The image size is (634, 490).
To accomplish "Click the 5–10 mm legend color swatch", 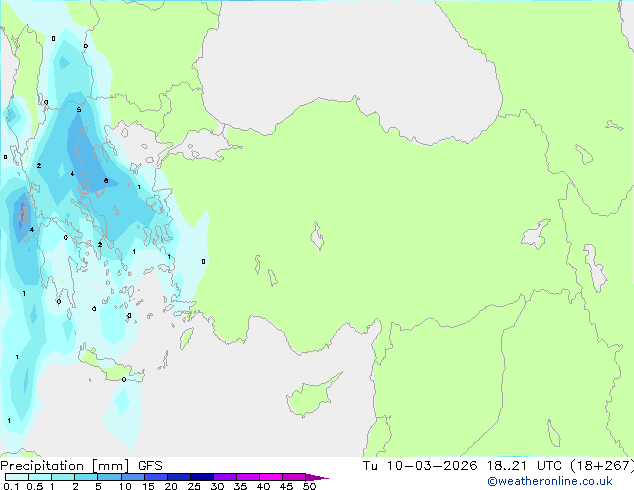I will [x=109, y=477].
